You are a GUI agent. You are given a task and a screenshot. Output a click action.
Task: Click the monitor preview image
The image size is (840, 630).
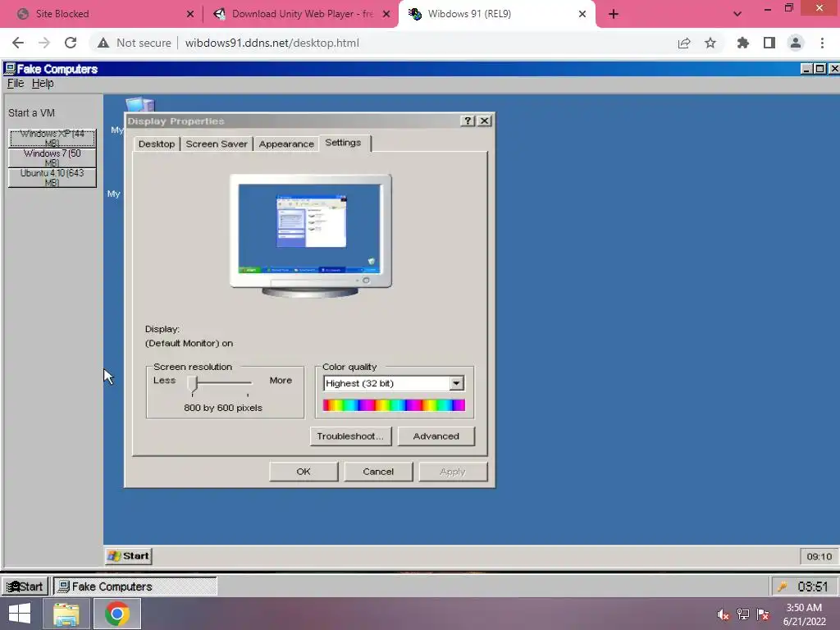(311, 235)
